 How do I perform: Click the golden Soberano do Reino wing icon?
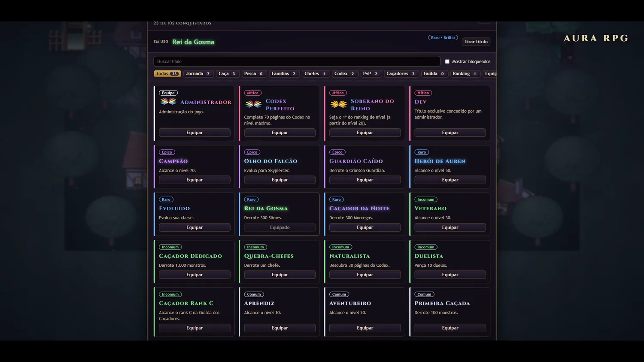click(338, 104)
